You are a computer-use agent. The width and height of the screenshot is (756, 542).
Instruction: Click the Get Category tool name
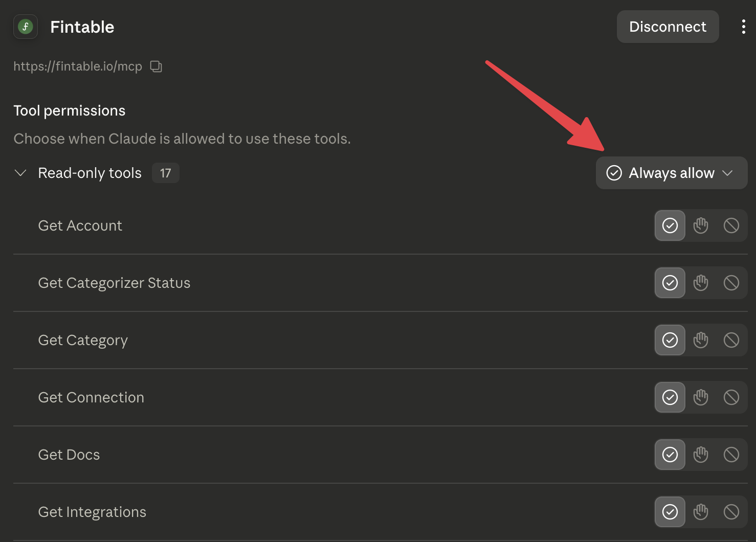click(x=83, y=341)
